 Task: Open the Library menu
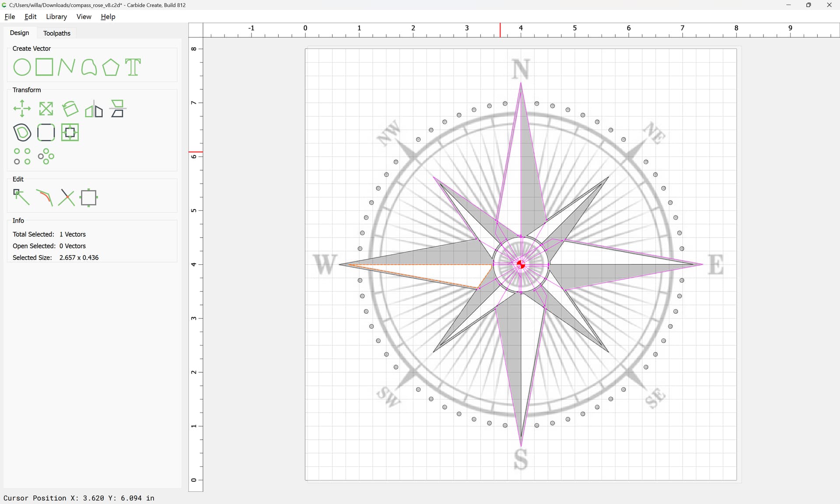coord(56,17)
